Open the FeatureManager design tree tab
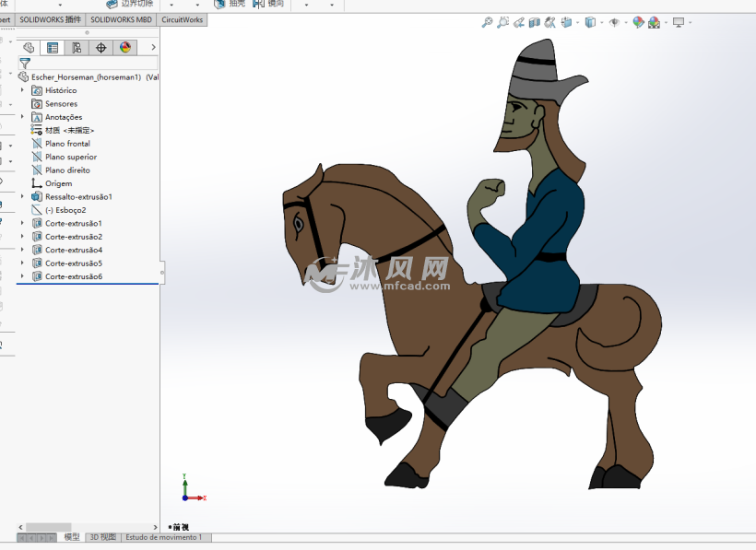 [30, 48]
